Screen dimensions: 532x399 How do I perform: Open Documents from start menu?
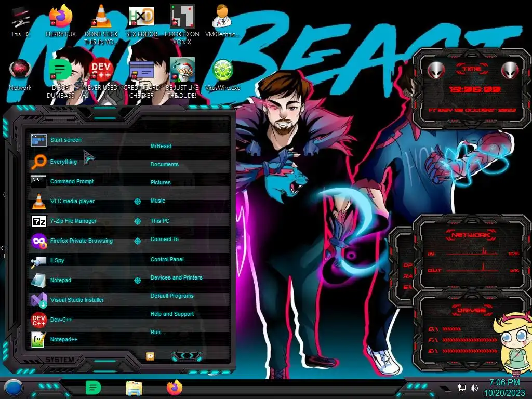click(x=164, y=164)
